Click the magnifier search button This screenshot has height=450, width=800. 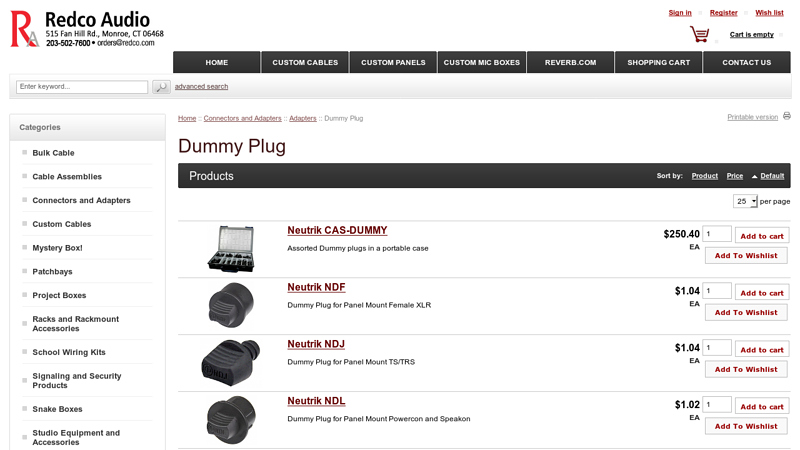(x=161, y=87)
